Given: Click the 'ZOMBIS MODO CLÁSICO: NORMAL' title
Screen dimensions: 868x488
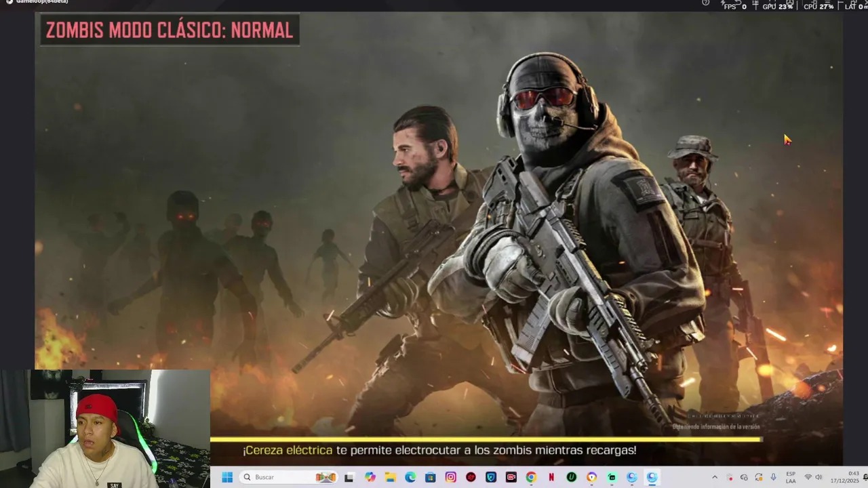Looking at the screenshot, I should (x=170, y=30).
